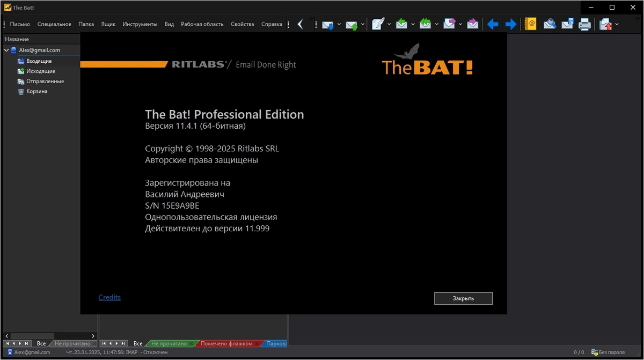Switch to green Не прочитано message tab
The image size is (644, 360).
click(x=169, y=343)
